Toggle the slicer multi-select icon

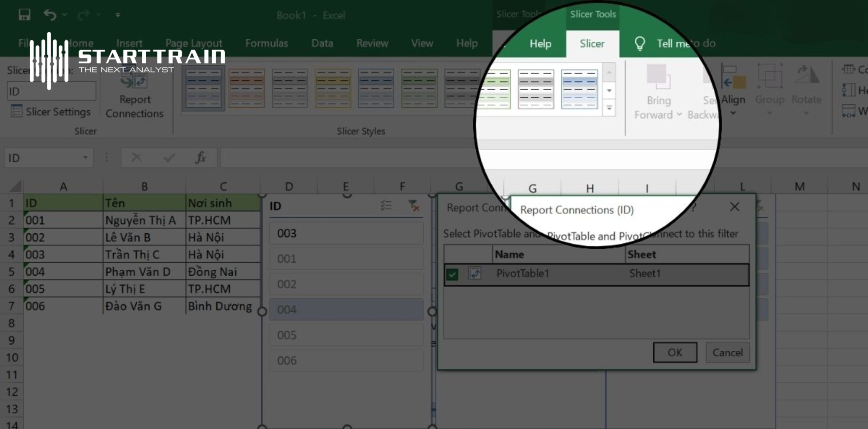pyautogui.click(x=386, y=206)
